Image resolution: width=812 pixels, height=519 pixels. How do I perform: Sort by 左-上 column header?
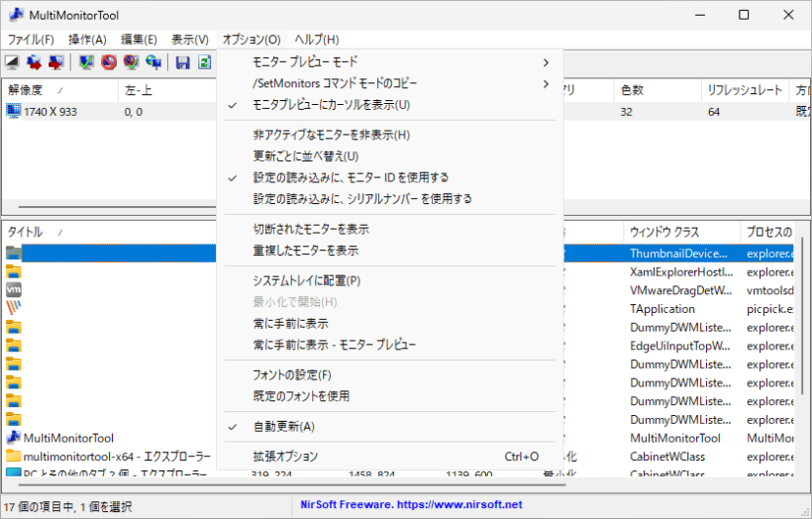tap(166, 90)
